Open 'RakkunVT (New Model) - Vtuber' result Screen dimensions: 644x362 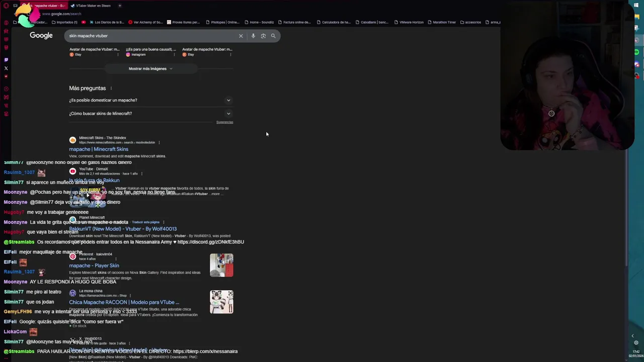tap(123, 229)
